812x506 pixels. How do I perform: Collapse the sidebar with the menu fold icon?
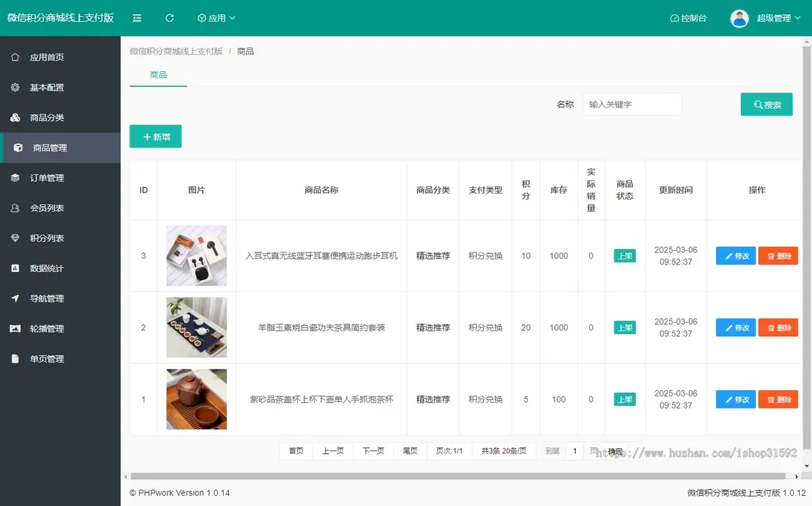137,18
